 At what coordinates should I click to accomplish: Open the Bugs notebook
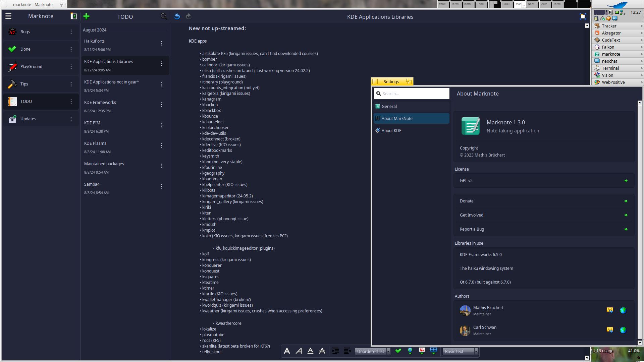click(x=41, y=32)
